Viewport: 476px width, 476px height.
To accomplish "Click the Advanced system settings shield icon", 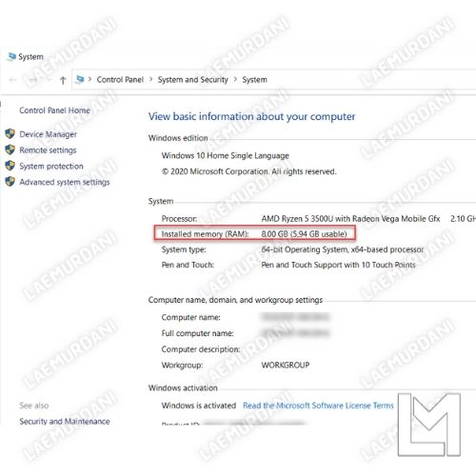I will [10, 182].
